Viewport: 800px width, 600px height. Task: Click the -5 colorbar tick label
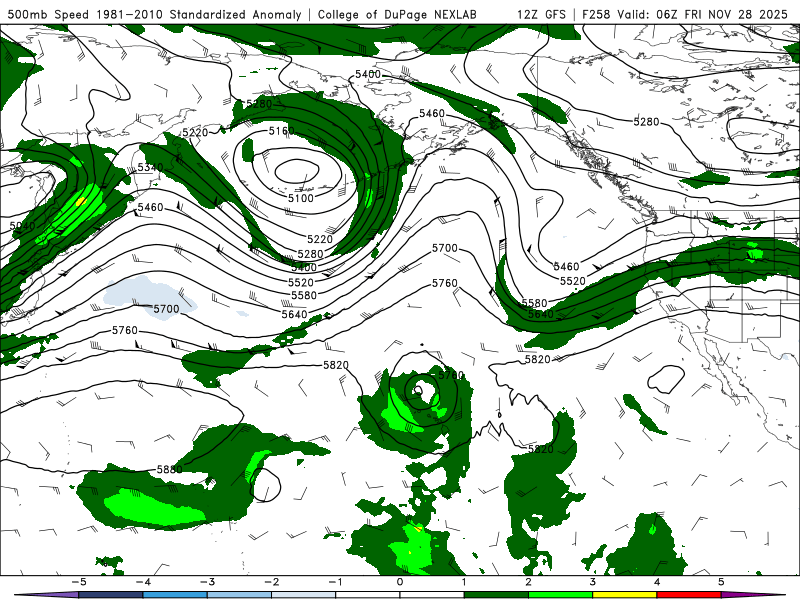tap(79, 582)
